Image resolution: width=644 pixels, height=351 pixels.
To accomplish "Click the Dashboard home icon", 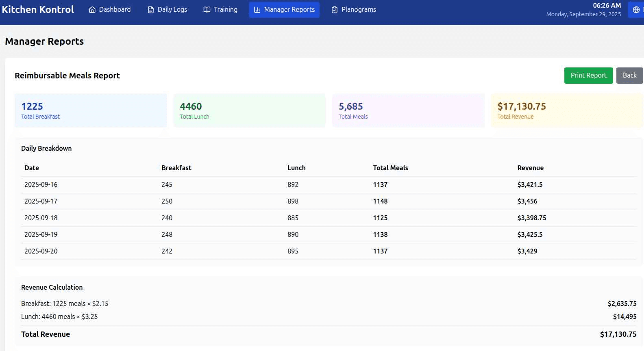I will 92,10.
